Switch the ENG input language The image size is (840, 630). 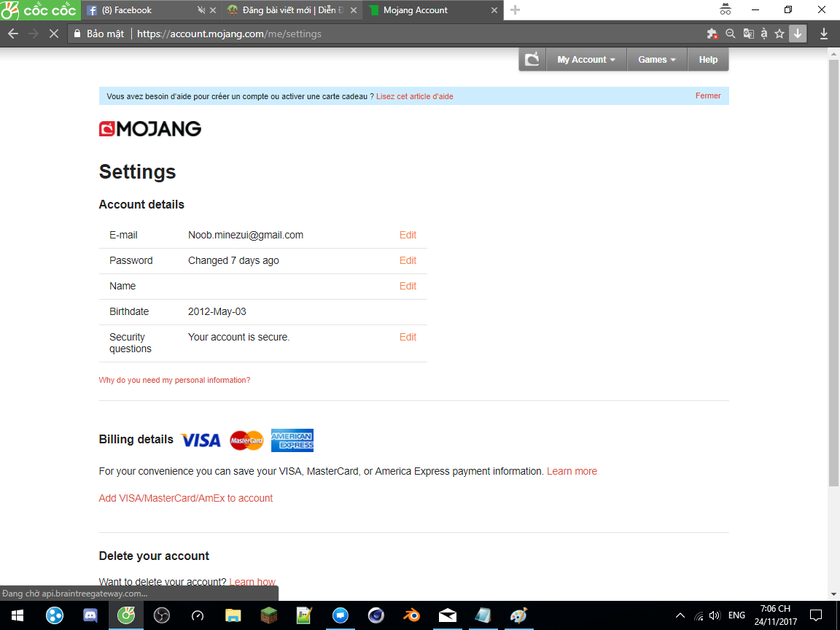pyautogui.click(x=736, y=615)
